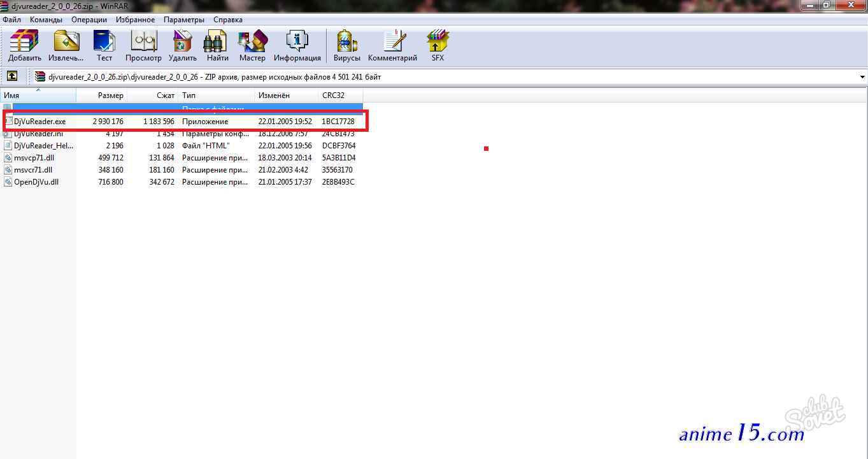The image size is (868, 459).
Task: Open the Операции menu
Action: 89,20
